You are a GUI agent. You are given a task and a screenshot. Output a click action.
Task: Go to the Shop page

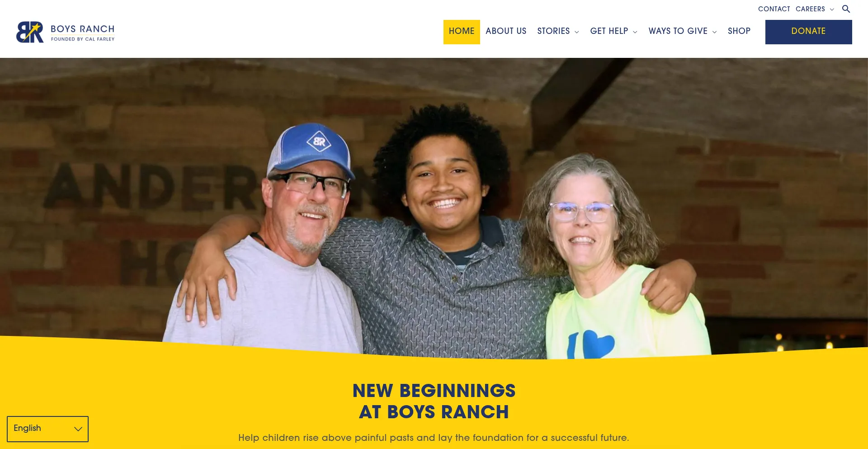click(x=739, y=31)
